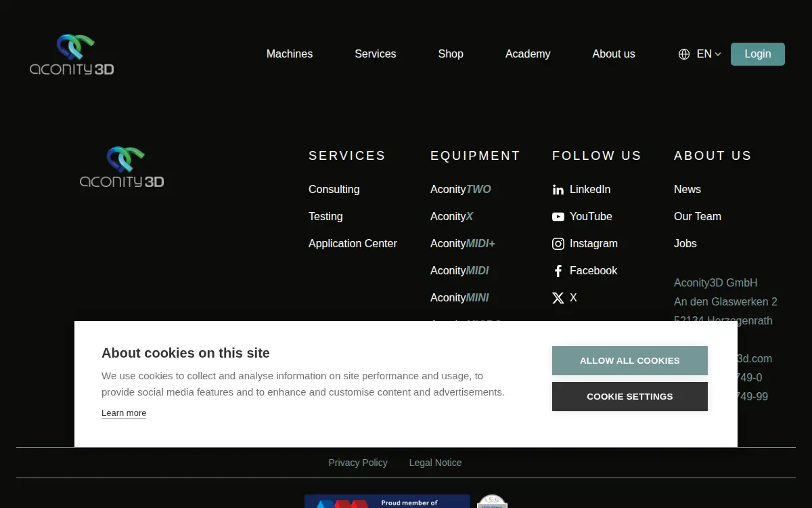
Task: Open the AconityMIDI equipment link
Action: (459, 271)
